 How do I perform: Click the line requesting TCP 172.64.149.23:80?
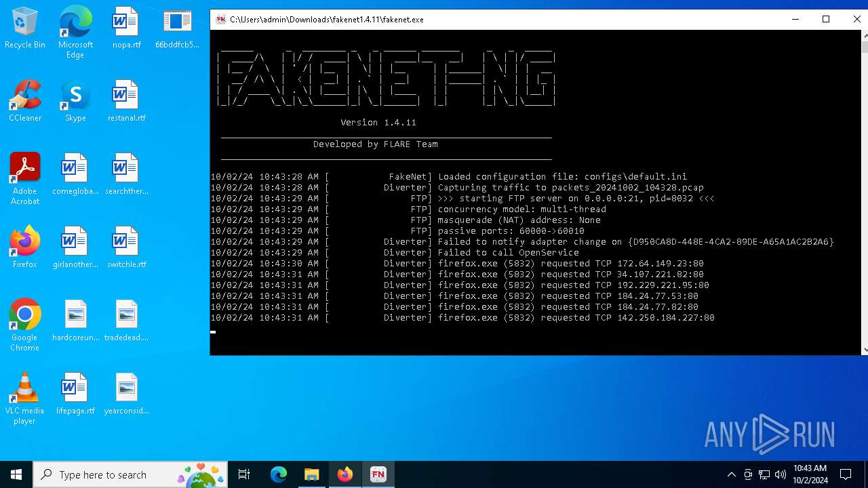pos(457,264)
